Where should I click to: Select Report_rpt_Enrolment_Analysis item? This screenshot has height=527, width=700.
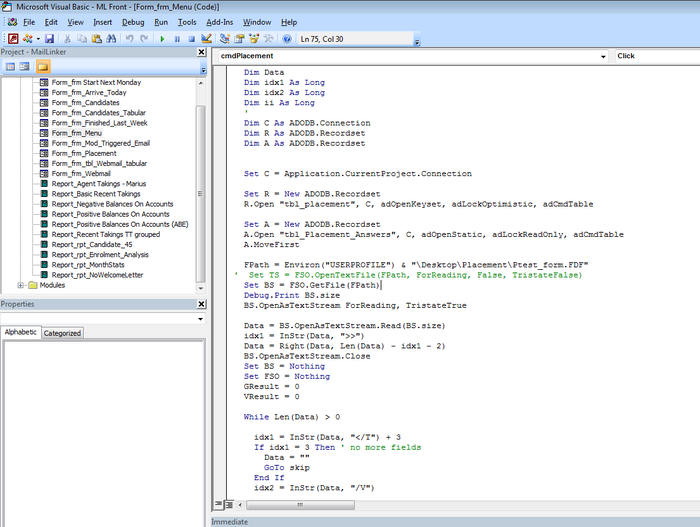(100, 255)
